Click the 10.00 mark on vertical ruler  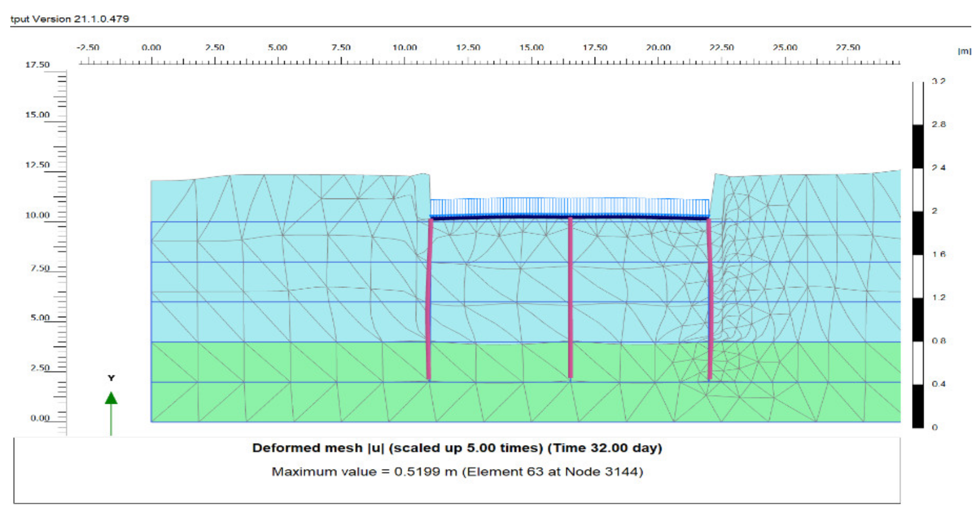(x=37, y=215)
